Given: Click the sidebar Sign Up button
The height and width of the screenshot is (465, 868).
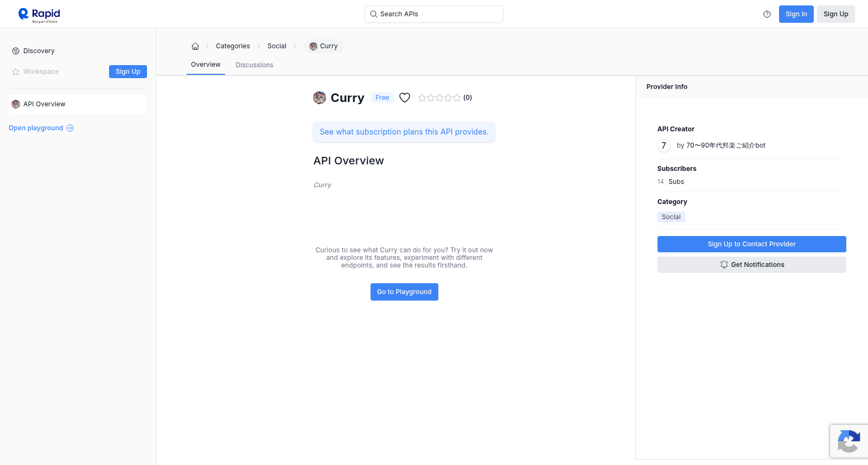Looking at the screenshot, I should (x=128, y=72).
